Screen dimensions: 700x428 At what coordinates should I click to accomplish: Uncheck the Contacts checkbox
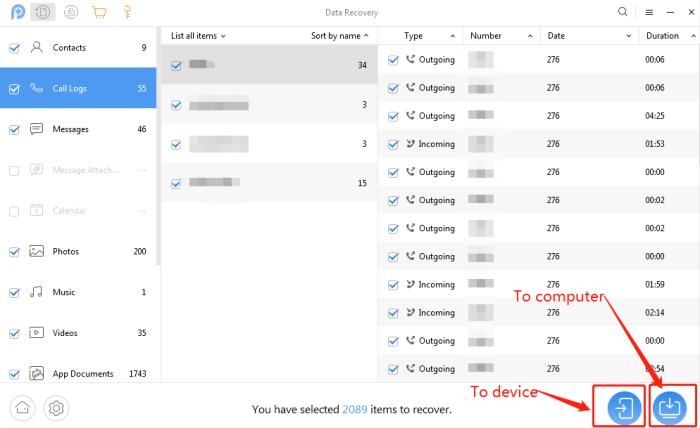(14, 48)
